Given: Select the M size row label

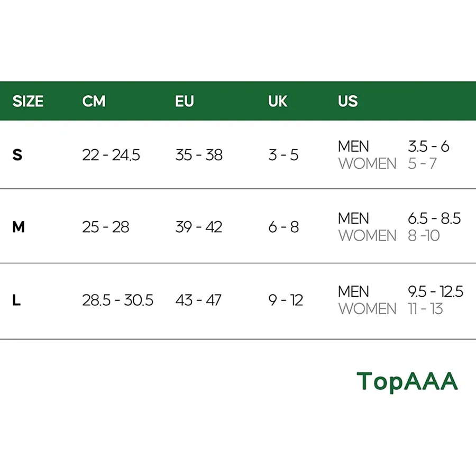Looking at the screenshot, I should [19, 227].
